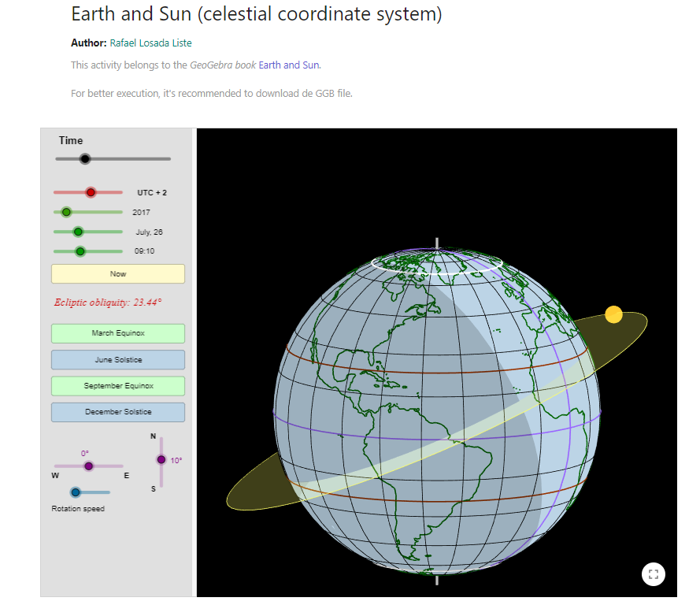Image resolution: width=700 pixels, height=605 pixels.
Task: Open author Rafael Losada Liste link
Action: 151,43
